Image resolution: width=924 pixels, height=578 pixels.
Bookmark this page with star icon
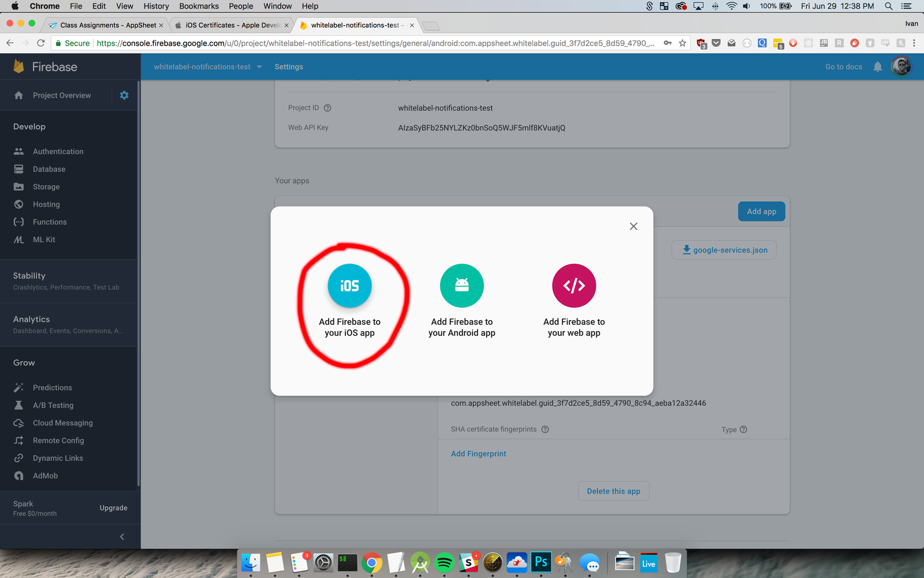[683, 43]
